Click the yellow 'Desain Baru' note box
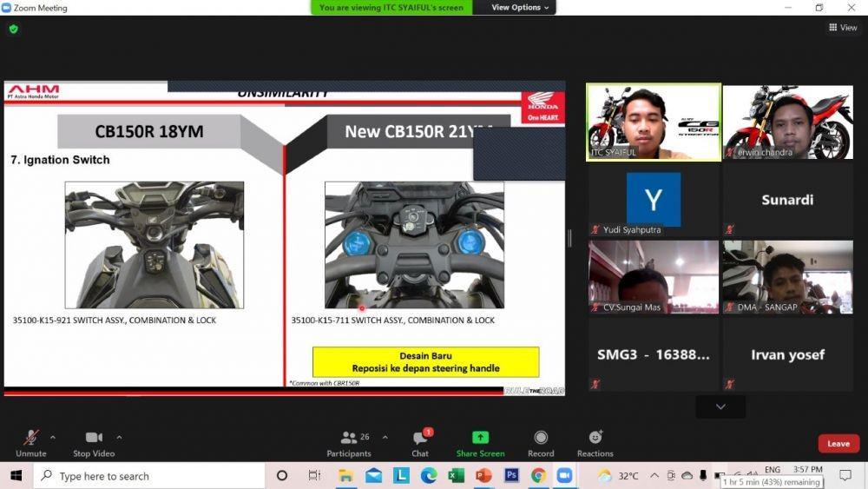 click(425, 361)
